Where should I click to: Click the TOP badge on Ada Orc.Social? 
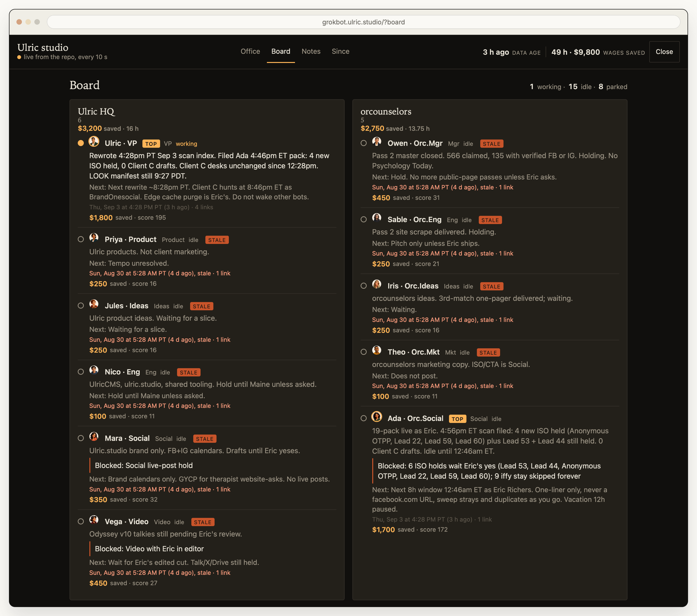[x=457, y=419]
